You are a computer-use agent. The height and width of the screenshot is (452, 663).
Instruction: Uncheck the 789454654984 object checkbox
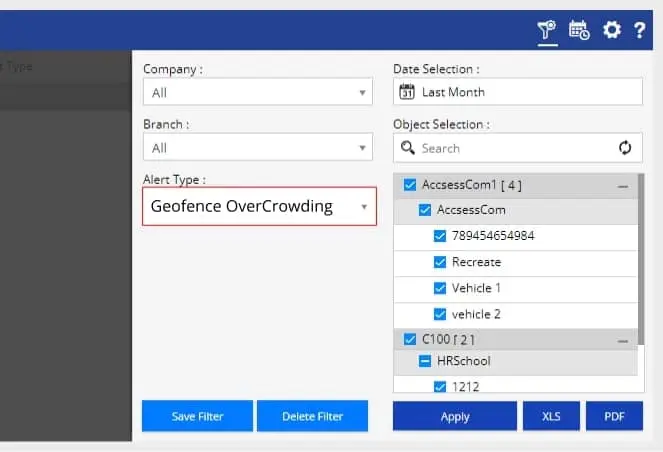coord(440,236)
